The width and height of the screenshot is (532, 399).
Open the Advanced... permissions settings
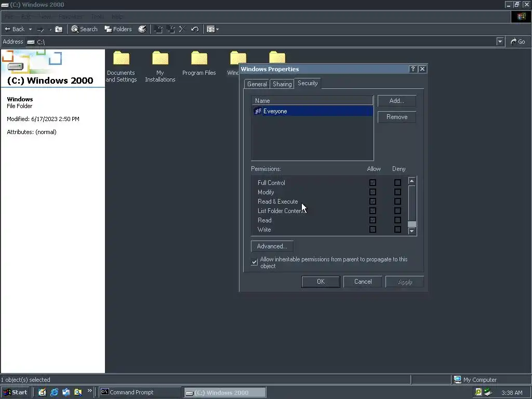[272, 246]
